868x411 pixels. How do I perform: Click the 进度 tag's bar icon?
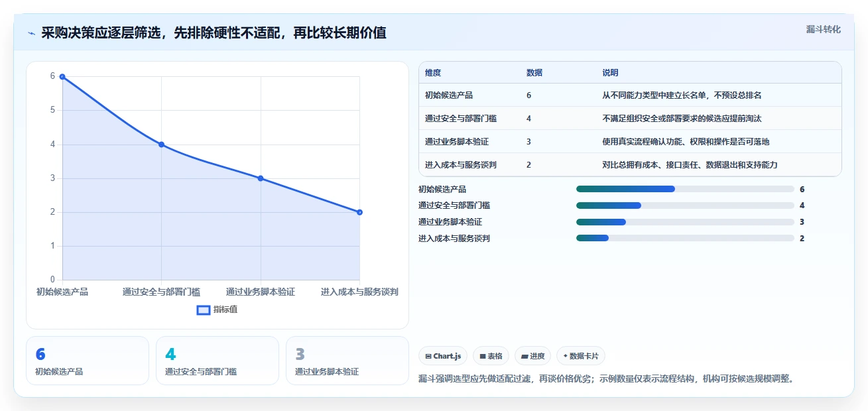[x=525, y=357]
